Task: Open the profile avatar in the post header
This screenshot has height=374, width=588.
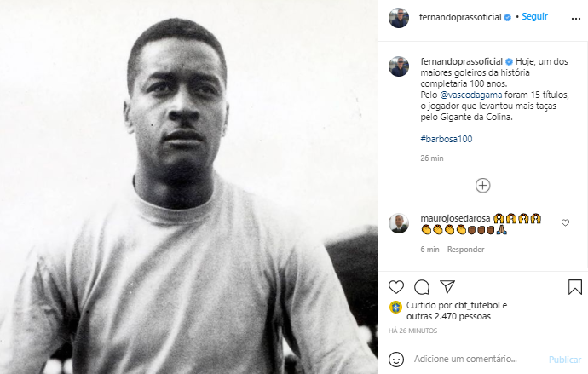Action: (399, 17)
